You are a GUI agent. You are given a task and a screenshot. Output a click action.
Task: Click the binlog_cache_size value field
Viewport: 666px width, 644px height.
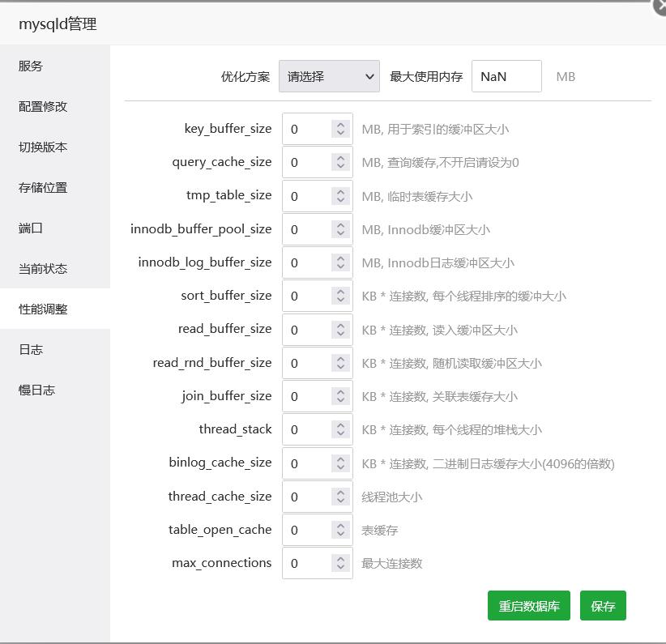click(318, 463)
